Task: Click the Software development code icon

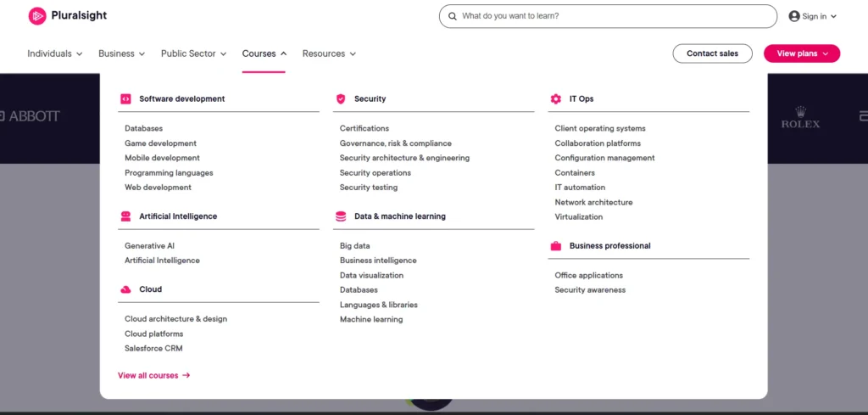Action: point(125,99)
